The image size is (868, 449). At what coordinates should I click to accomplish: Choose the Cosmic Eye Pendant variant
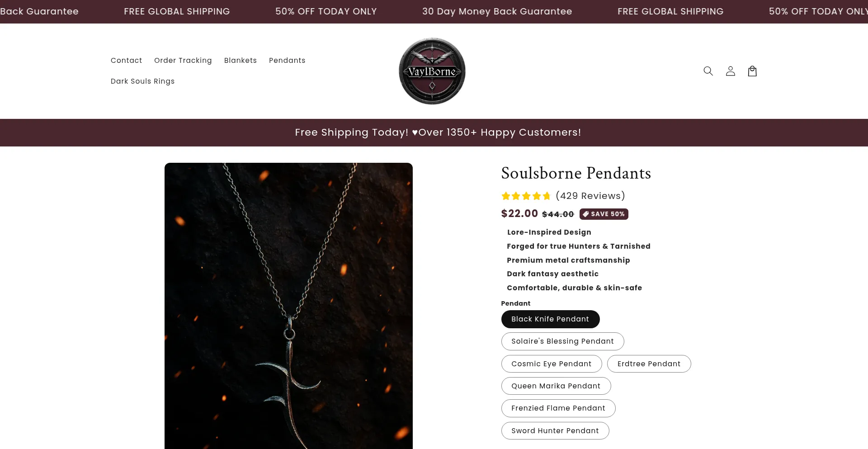551,364
